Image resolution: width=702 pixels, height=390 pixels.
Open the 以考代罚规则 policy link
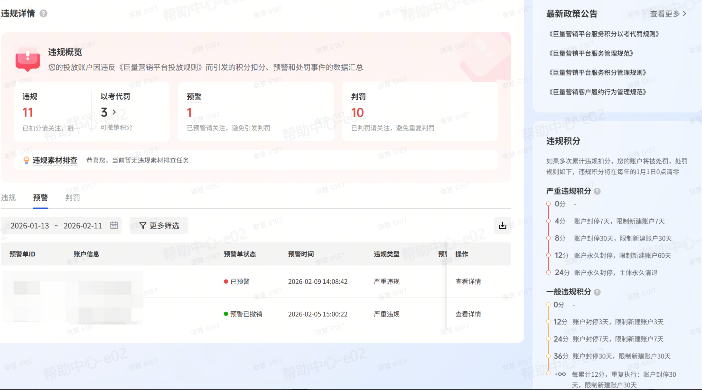[604, 34]
